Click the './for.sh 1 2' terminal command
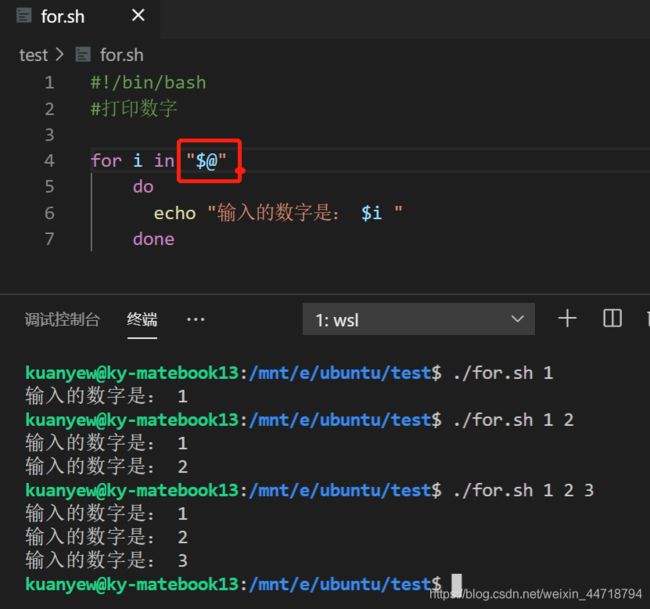 tap(513, 420)
